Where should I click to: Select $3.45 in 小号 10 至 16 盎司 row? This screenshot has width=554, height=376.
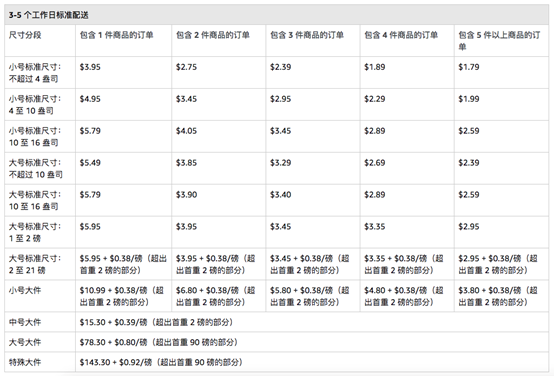pos(281,131)
